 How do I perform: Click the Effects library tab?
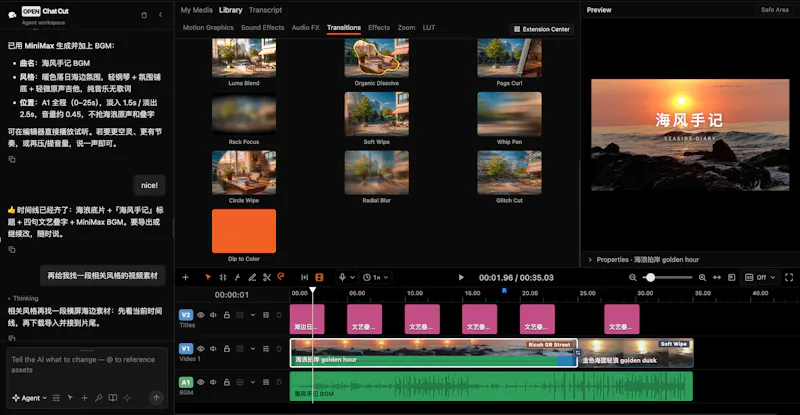379,28
